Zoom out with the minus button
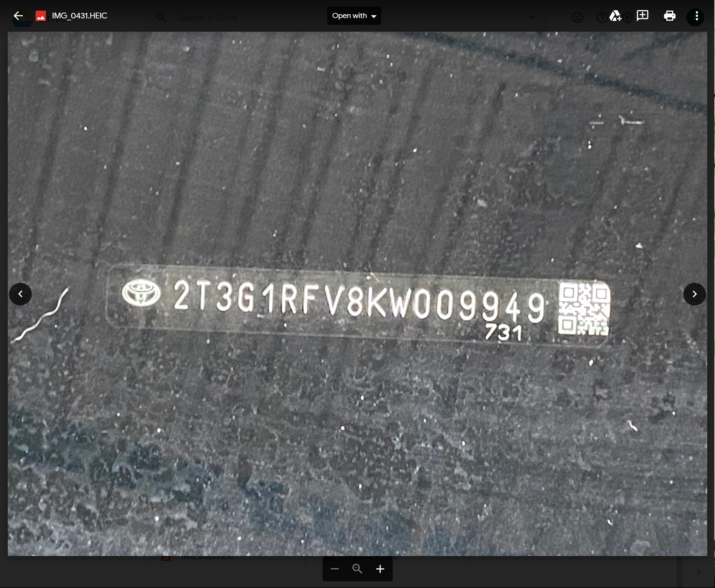 point(335,569)
